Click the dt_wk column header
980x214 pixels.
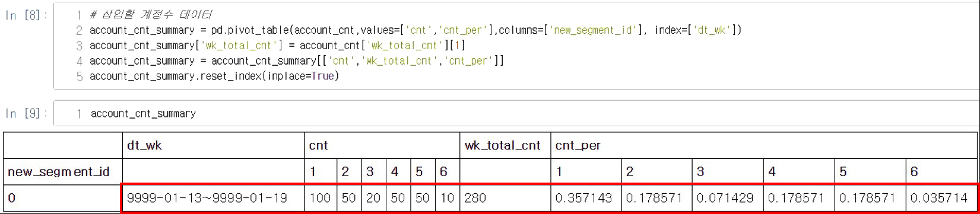[x=213, y=145]
